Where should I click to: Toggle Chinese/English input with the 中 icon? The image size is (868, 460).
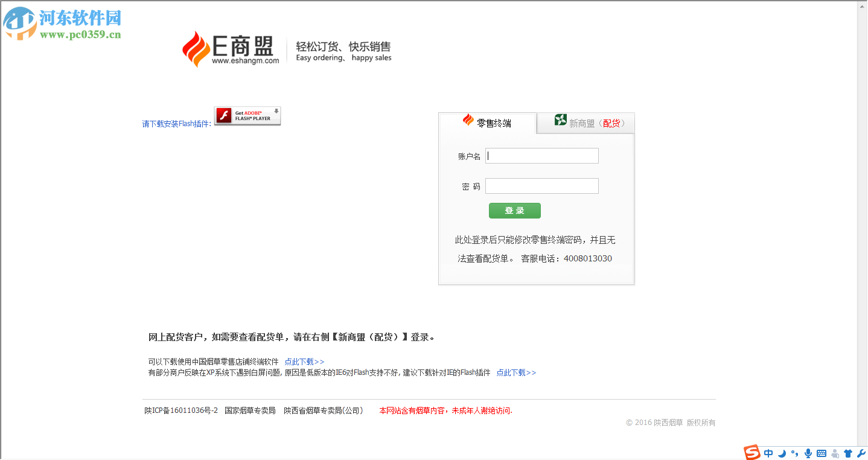[768, 453]
